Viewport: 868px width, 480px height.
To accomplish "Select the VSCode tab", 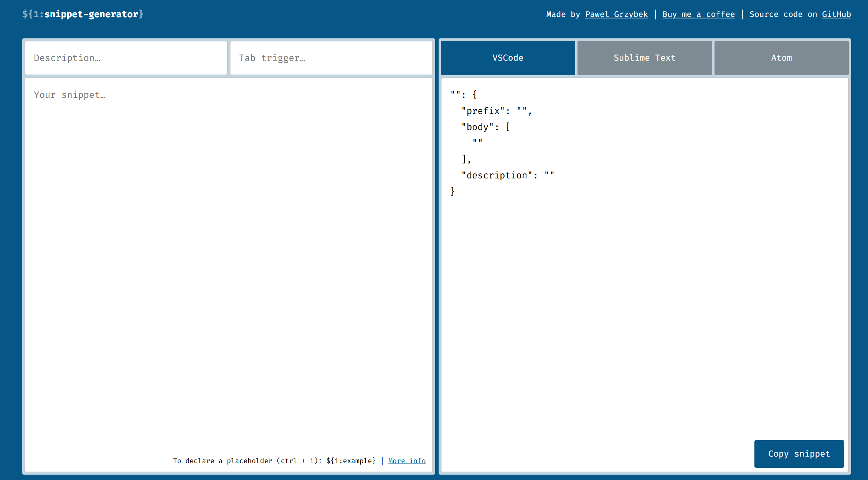I will tap(508, 58).
